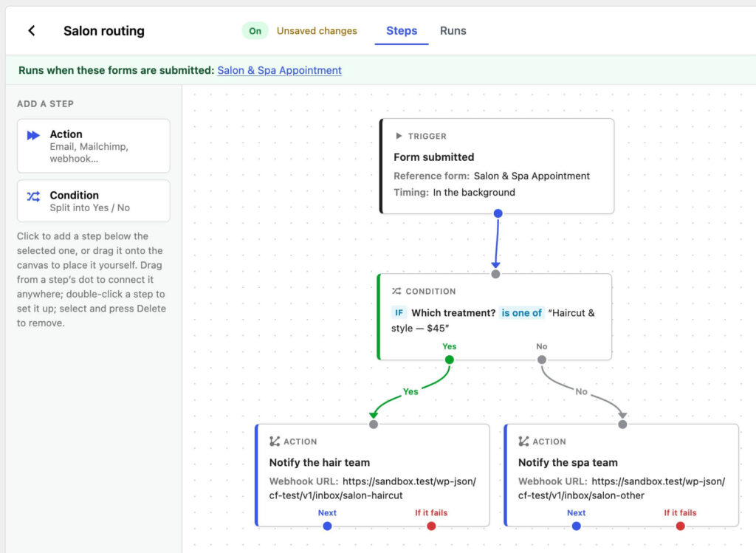Click red fail dot on Notify the hair team
This screenshot has height=553, width=756.
click(x=431, y=526)
